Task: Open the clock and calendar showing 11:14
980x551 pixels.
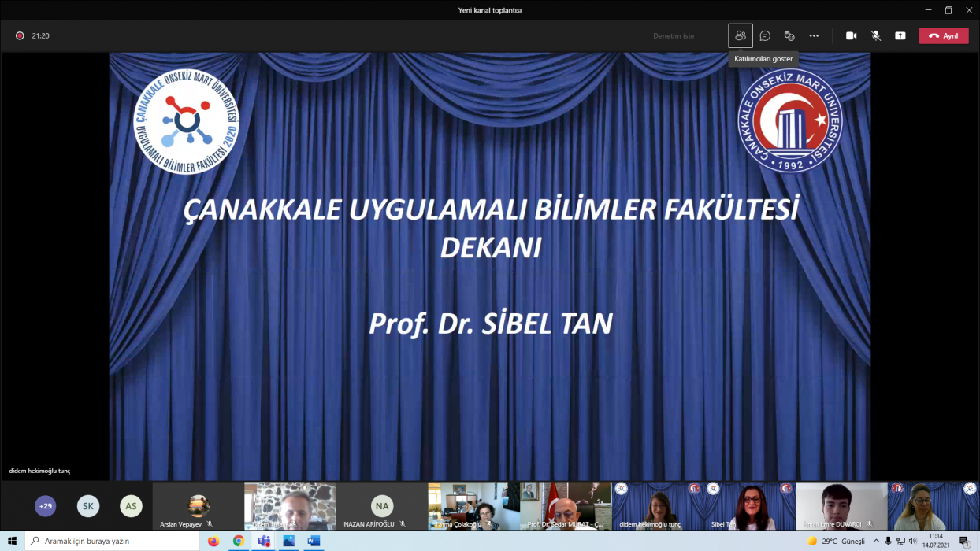Action: coord(935,541)
